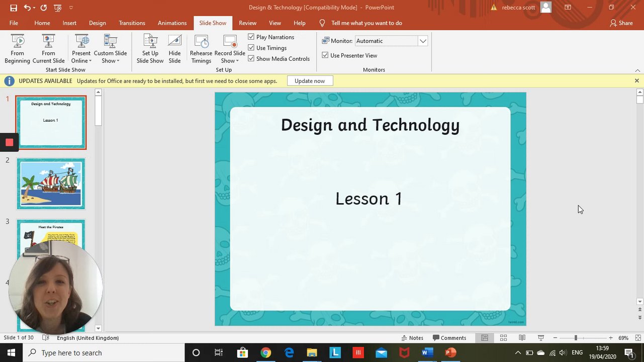This screenshot has width=644, height=362.
Task: Disable Use Presenter View checkbox
Action: 325,55
